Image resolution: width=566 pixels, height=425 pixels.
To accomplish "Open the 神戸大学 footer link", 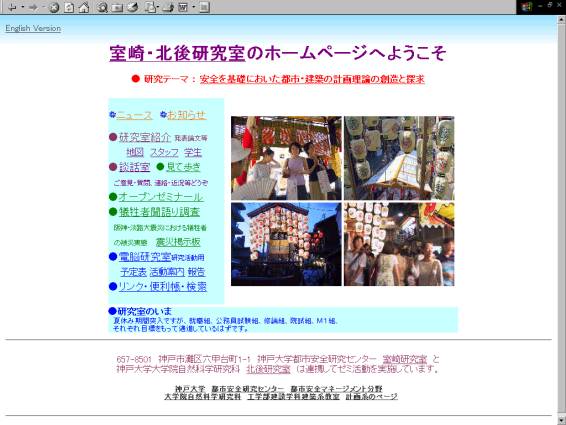I will tap(190, 389).
